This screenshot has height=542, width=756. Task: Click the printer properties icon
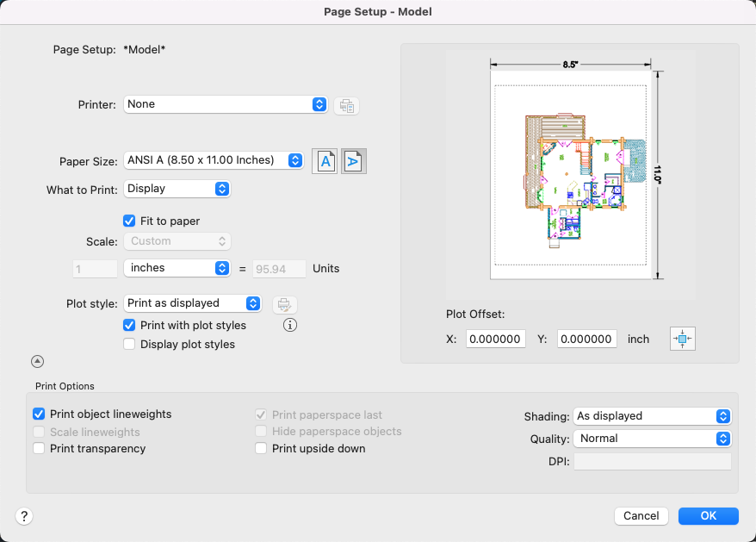tap(346, 105)
